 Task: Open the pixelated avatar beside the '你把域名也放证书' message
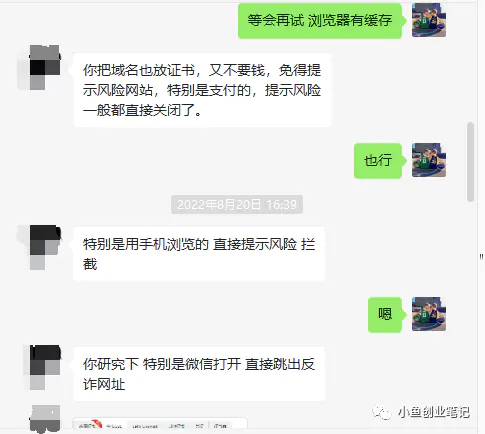point(40,67)
